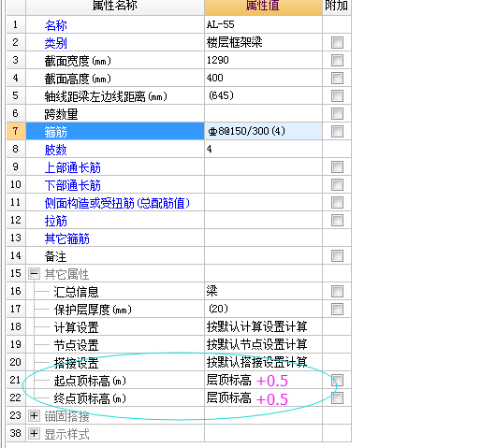Image resolution: width=481 pixels, height=448 pixels.
Task: Tick the 附加 checkbox for 备注
Action: point(337,255)
